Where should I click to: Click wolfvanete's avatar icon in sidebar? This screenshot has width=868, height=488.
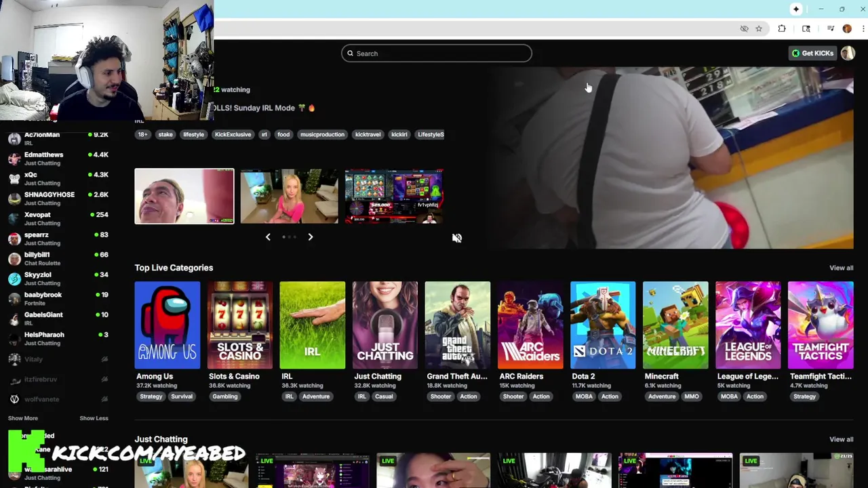14,399
